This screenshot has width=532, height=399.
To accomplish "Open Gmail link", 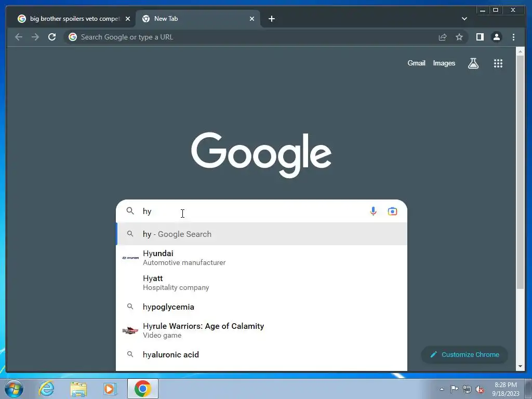I will [416, 63].
